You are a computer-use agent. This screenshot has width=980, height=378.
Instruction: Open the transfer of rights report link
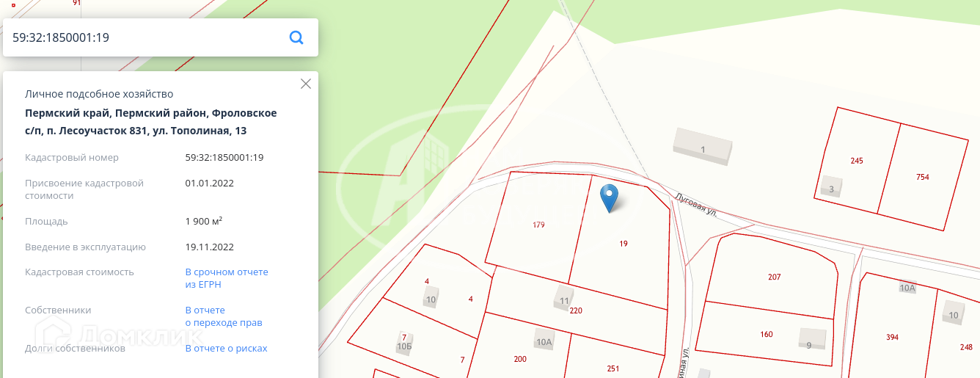pos(224,316)
